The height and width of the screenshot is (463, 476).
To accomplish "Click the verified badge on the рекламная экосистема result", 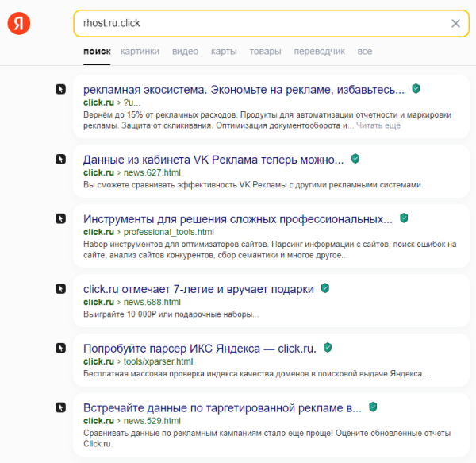I will [416, 89].
